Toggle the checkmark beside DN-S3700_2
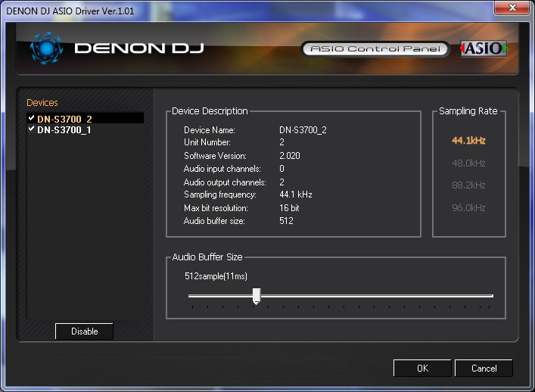This screenshot has width=535, height=392. 31,119
